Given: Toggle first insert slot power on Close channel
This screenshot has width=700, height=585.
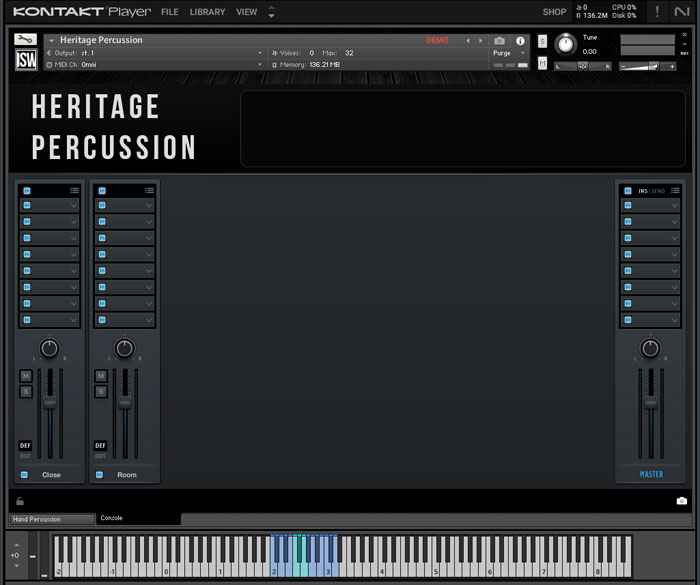Looking at the screenshot, I should pyautogui.click(x=27, y=205).
